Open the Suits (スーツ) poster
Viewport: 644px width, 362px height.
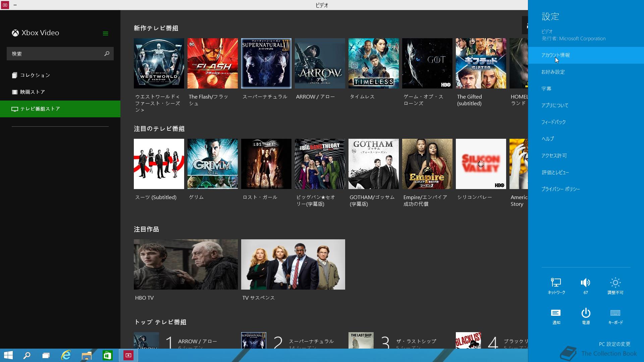pos(159,164)
